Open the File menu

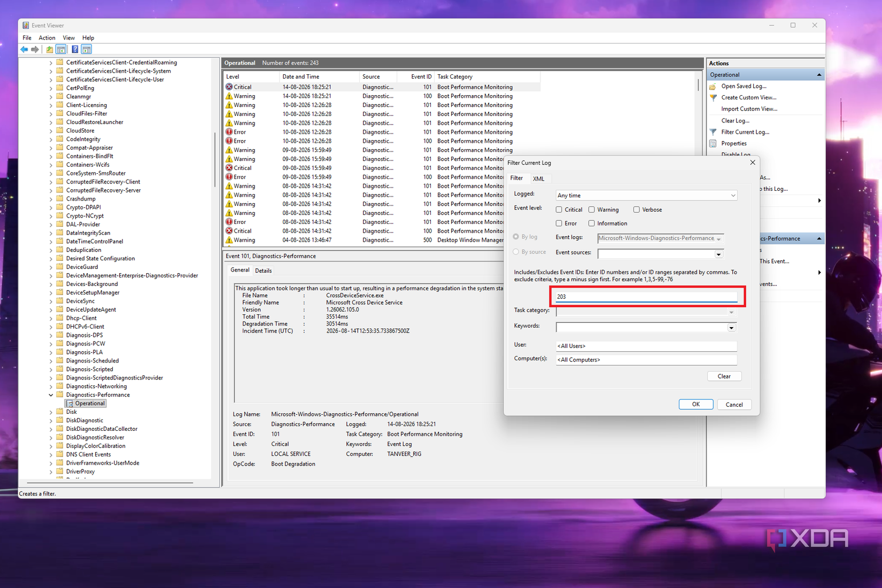click(27, 38)
